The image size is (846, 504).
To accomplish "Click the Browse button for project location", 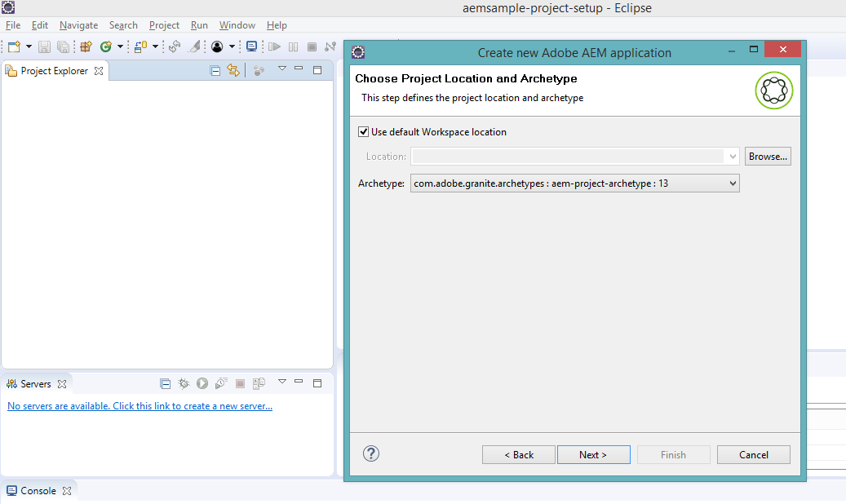I will (x=767, y=156).
